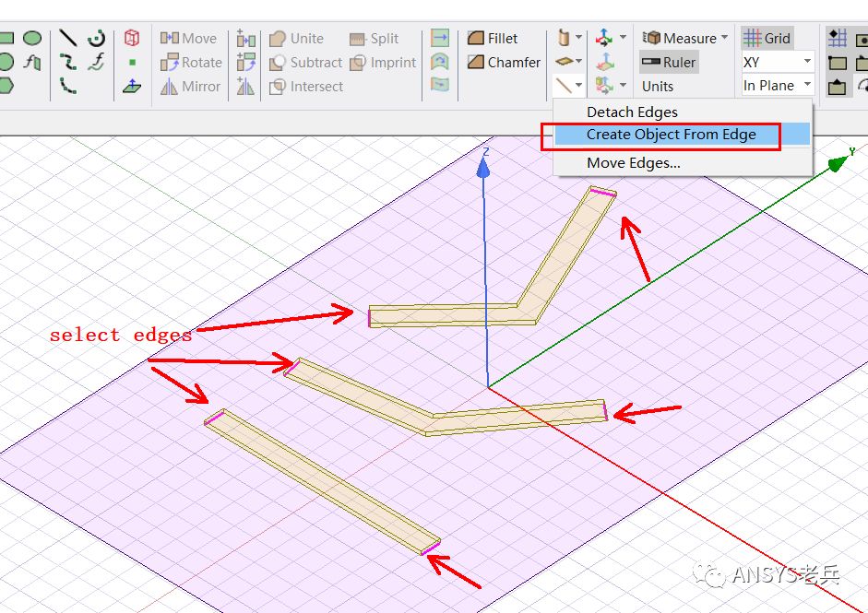Screen dimensions: 868x613
Task: Click the Duplicate Mirror icon
Action: [245, 86]
